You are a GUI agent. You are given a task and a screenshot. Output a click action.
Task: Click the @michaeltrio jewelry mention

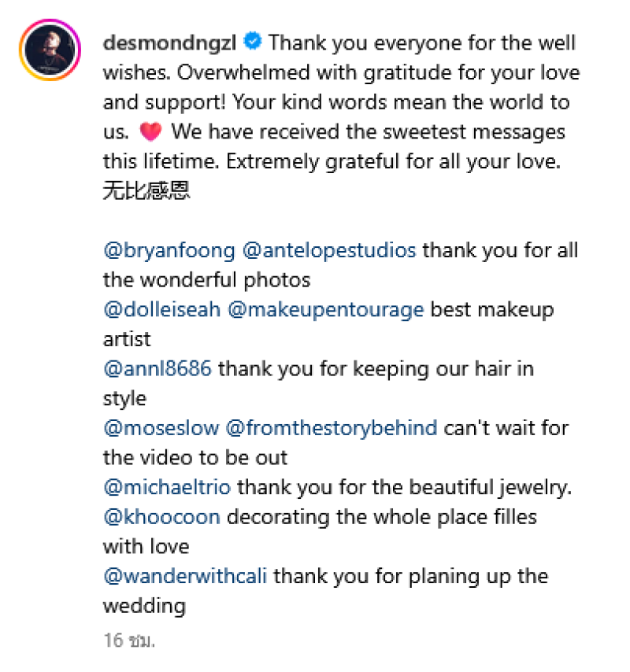(167, 487)
